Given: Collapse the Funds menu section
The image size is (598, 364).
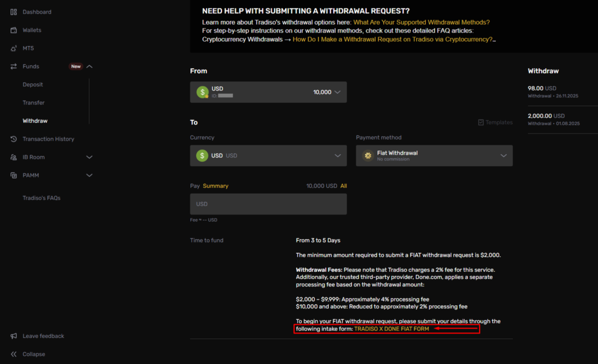Looking at the screenshot, I should tap(89, 66).
